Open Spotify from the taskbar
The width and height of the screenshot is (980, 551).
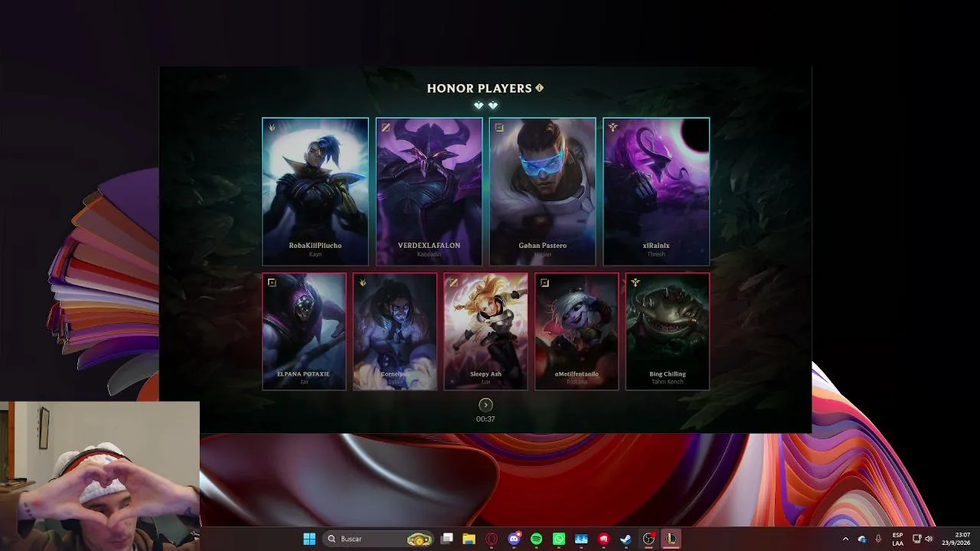click(537, 539)
